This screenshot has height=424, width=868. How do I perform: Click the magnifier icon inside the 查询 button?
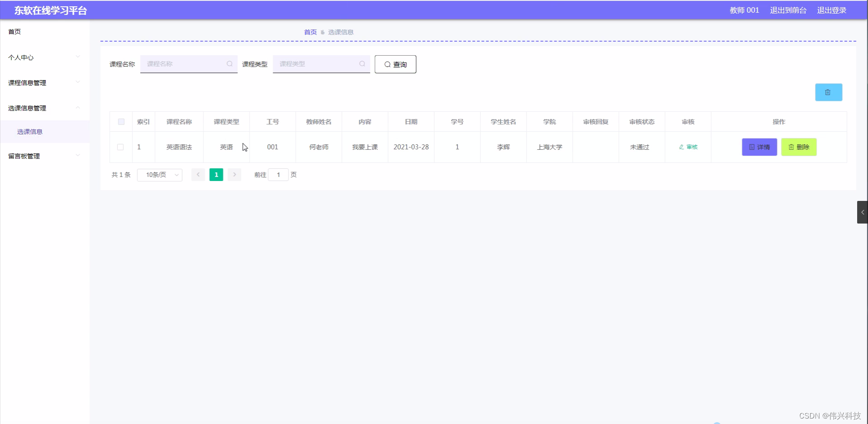387,64
